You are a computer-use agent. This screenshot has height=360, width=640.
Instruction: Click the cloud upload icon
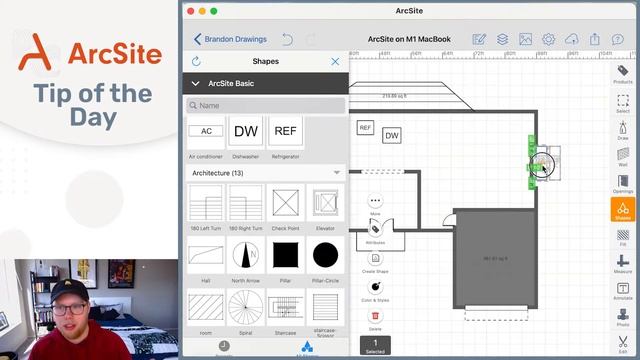pos(571,39)
